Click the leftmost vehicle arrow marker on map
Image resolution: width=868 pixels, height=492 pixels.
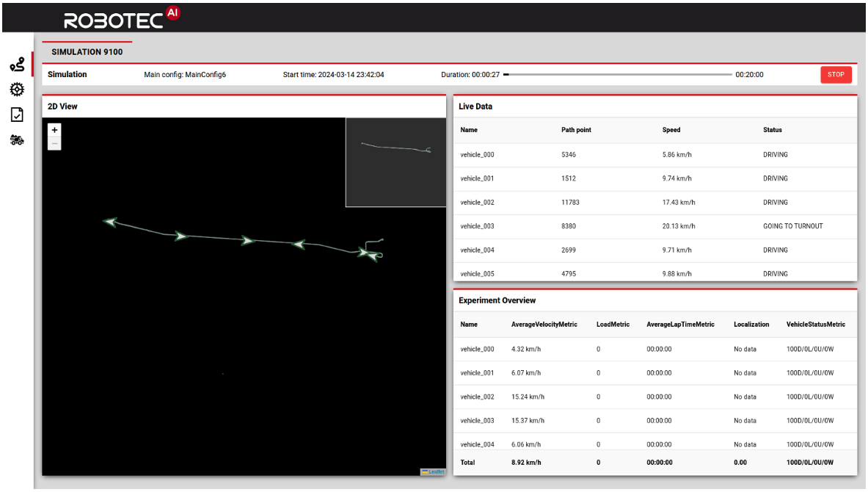pos(110,222)
